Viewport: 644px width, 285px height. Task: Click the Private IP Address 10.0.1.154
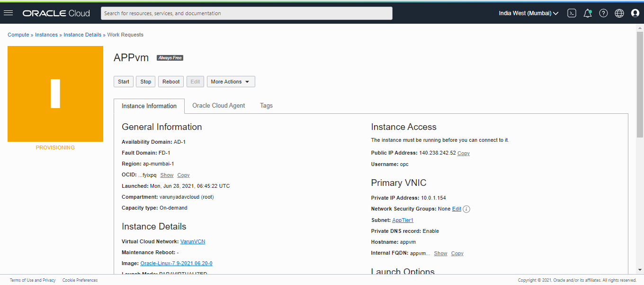point(433,198)
